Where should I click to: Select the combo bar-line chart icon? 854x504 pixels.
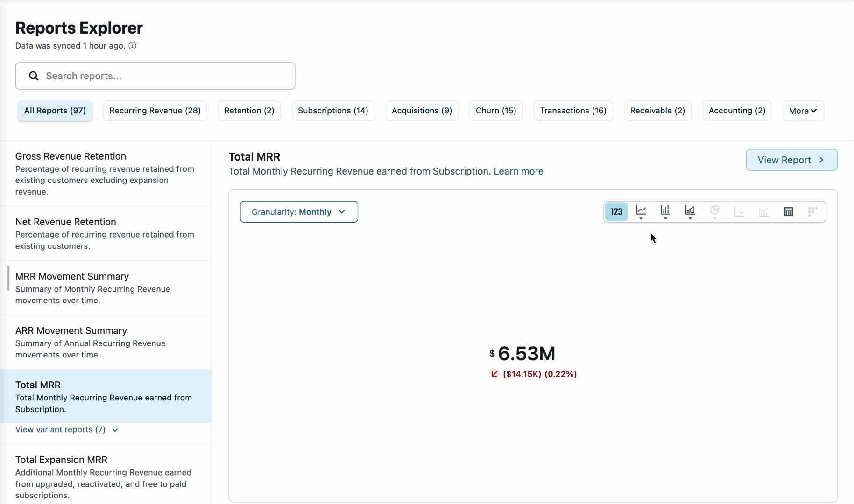[x=764, y=212]
